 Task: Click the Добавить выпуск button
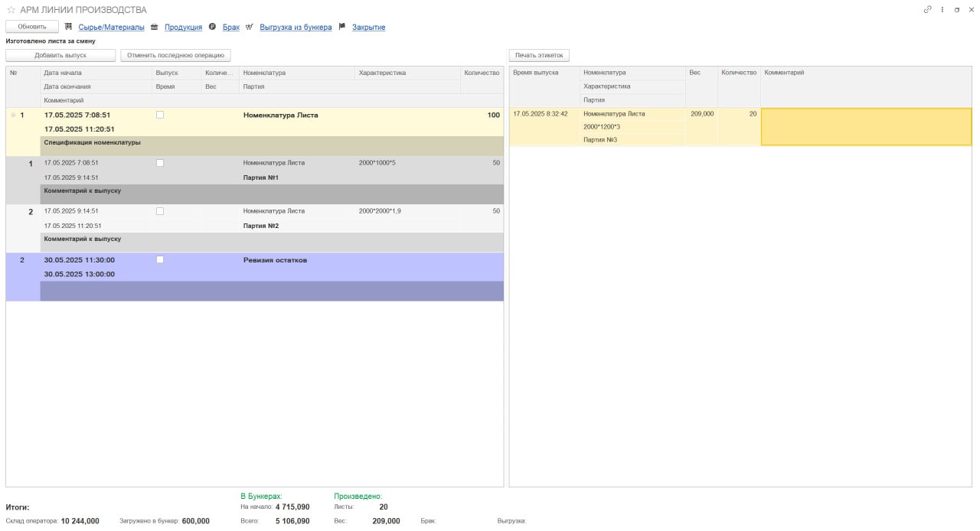pyautogui.click(x=60, y=55)
